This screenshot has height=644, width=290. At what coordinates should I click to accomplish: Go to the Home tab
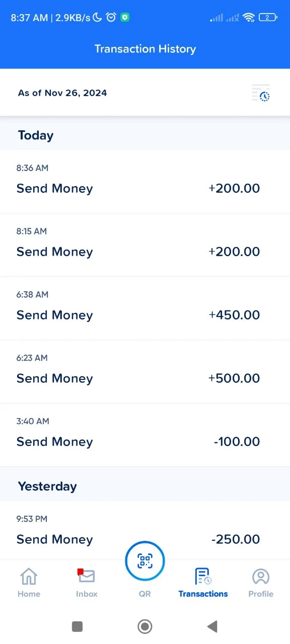click(x=29, y=583)
